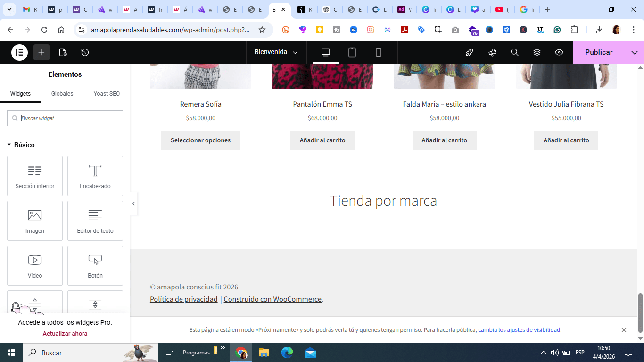Screen dimensions: 644x362
Task: Preview changes with the eye icon
Action: 559,52
